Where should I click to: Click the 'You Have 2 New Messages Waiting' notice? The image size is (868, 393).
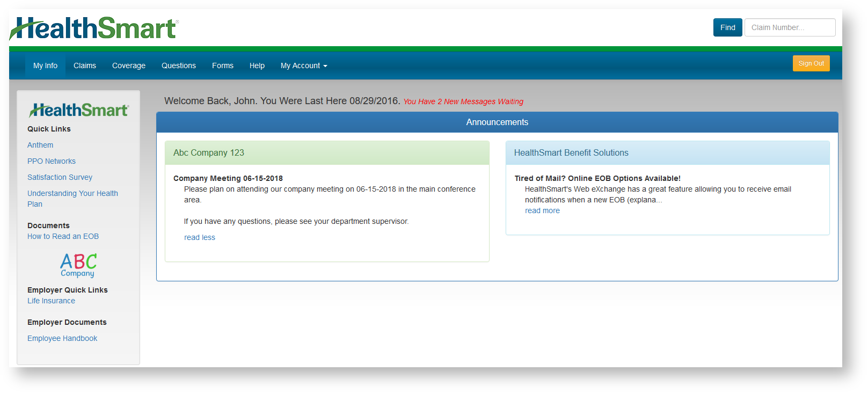click(463, 101)
